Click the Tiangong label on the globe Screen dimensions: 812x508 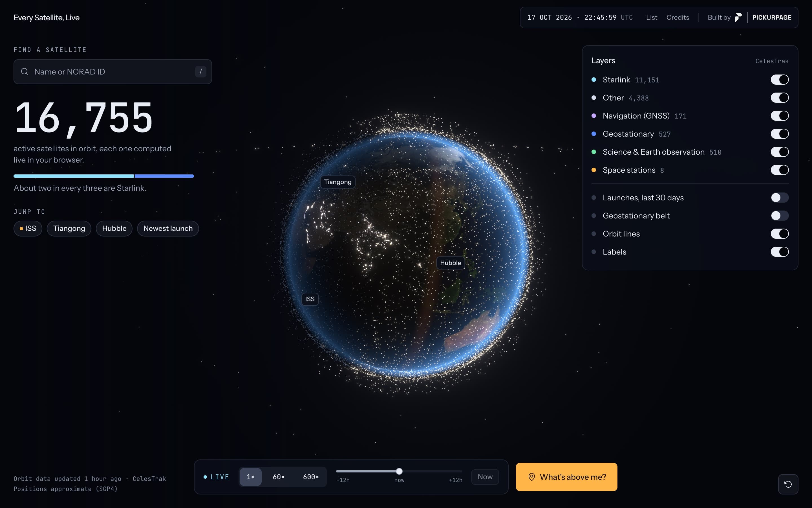tap(337, 182)
